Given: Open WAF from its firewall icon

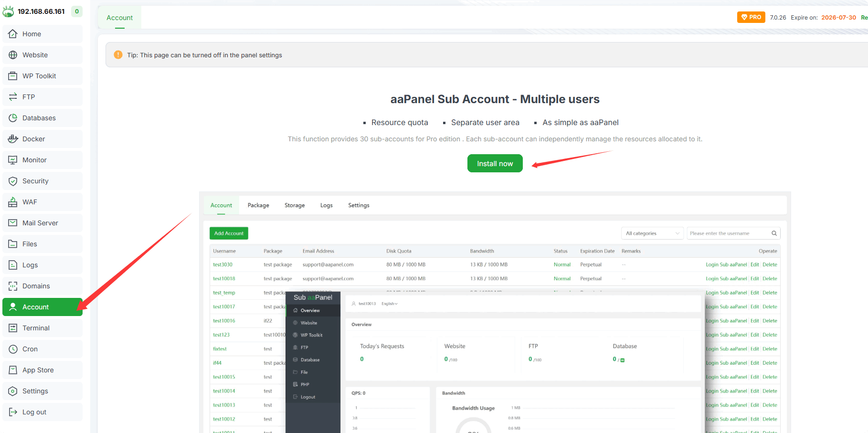Looking at the screenshot, I should tap(13, 202).
